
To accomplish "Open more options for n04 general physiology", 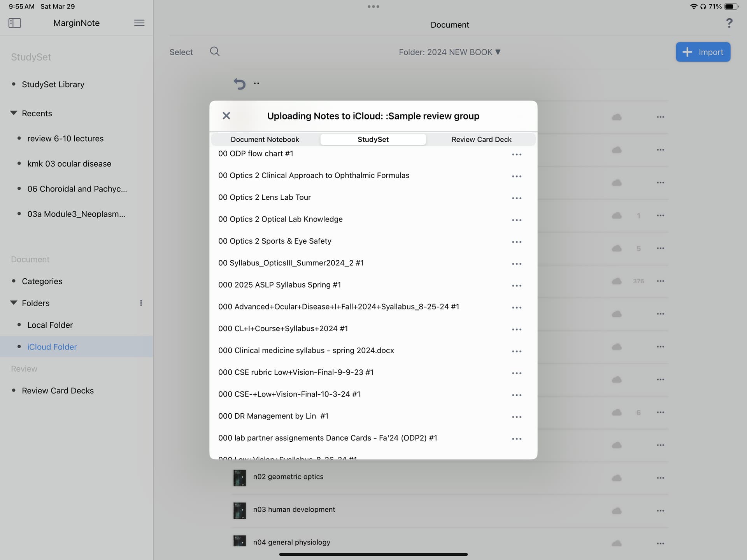I will click(x=660, y=543).
